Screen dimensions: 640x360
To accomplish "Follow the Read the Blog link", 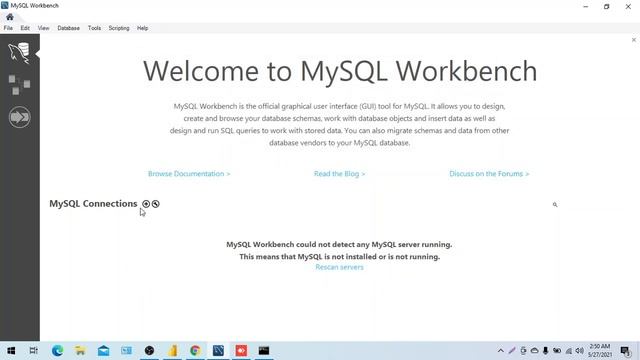I will point(339,174).
